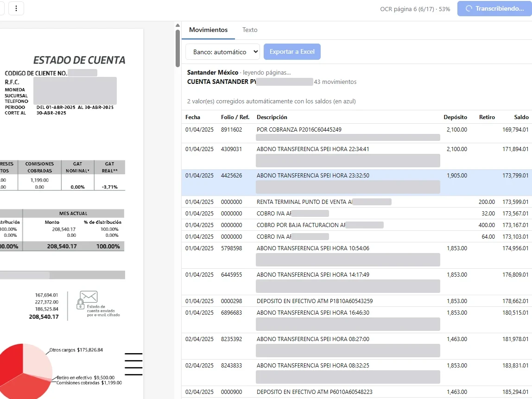This screenshot has height=399, width=532.
Task: Click the Folio / Ref. column header
Action: (x=235, y=117)
